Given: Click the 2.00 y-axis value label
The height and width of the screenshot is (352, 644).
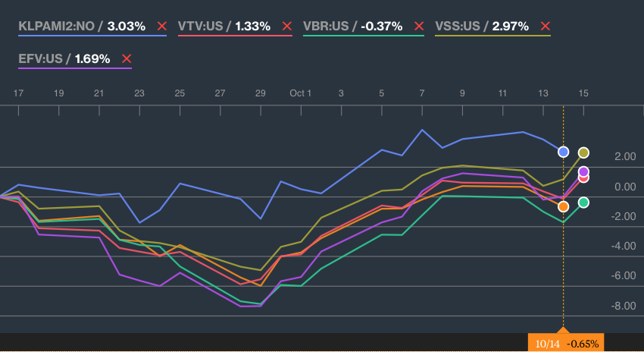Looking at the screenshot, I should (625, 157).
